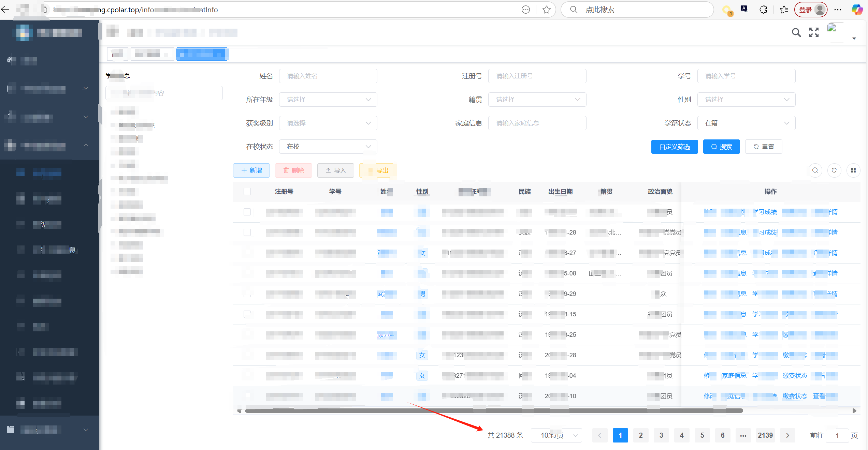Screen dimensions: 868x450
Task: Toggle fullscreen with the expand icon
Action: tap(814, 32)
